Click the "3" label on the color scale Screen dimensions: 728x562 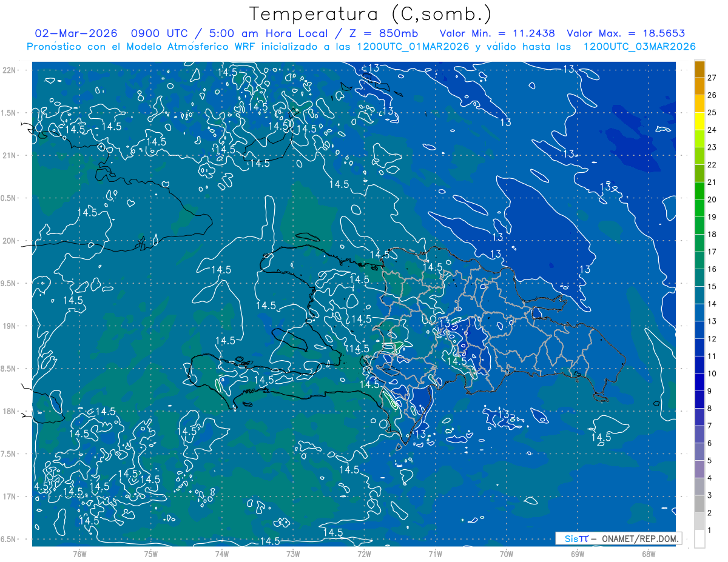point(709,495)
